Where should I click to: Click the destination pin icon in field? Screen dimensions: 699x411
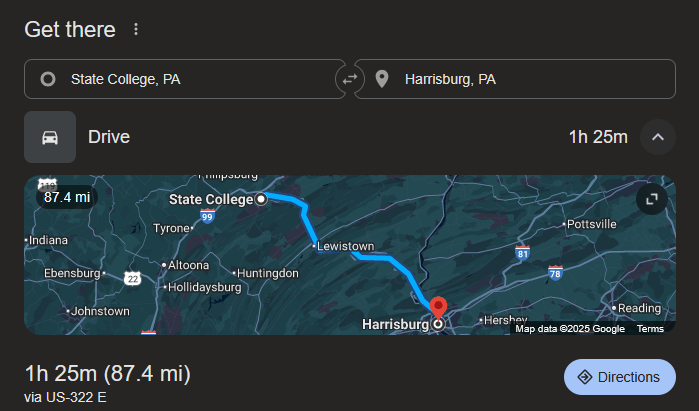click(x=381, y=79)
